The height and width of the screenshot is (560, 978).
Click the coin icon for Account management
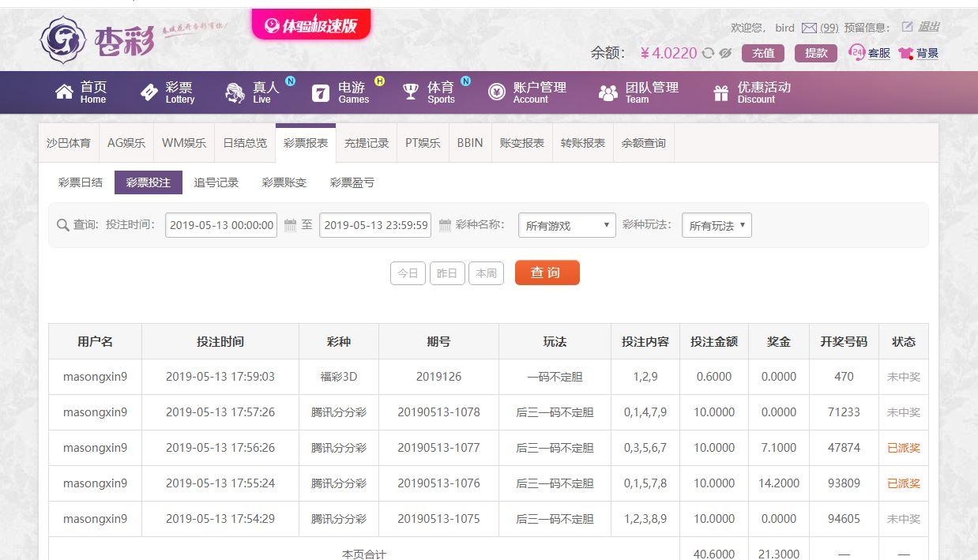[496, 92]
